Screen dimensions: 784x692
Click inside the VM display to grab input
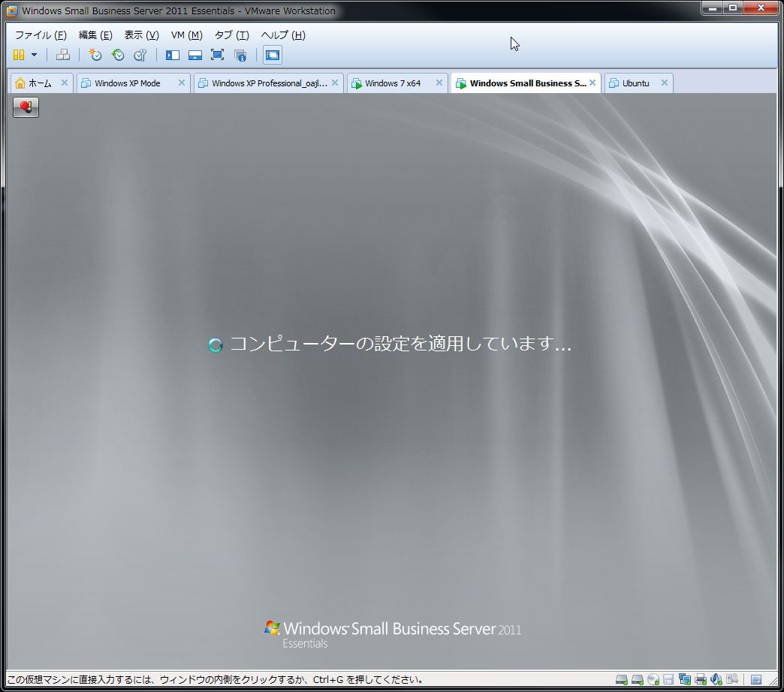point(392,381)
